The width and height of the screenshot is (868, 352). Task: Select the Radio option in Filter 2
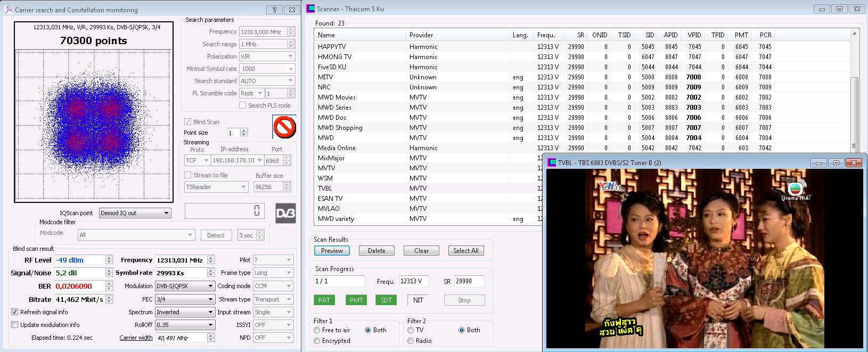[411, 341]
